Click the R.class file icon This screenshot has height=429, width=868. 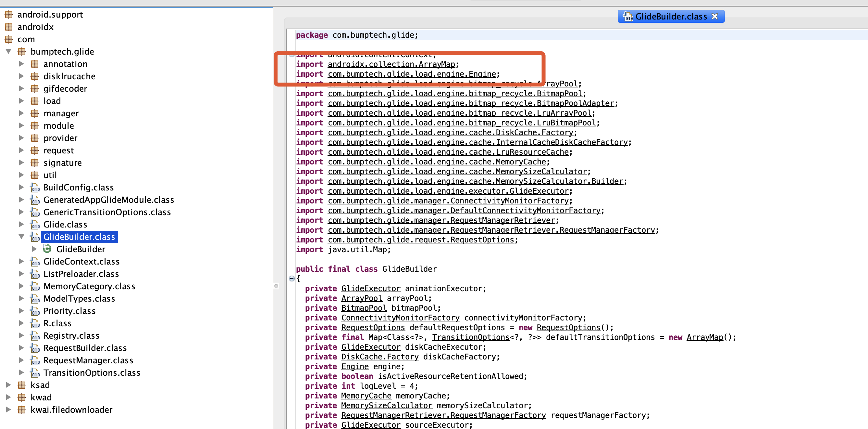(35, 323)
